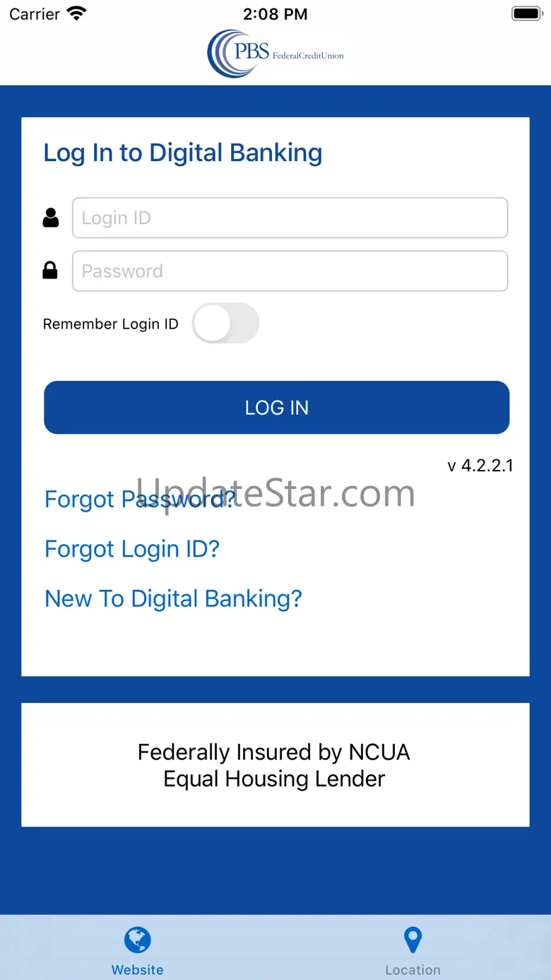
Task: Tap the Carrier label in status bar
Action: (35, 14)
